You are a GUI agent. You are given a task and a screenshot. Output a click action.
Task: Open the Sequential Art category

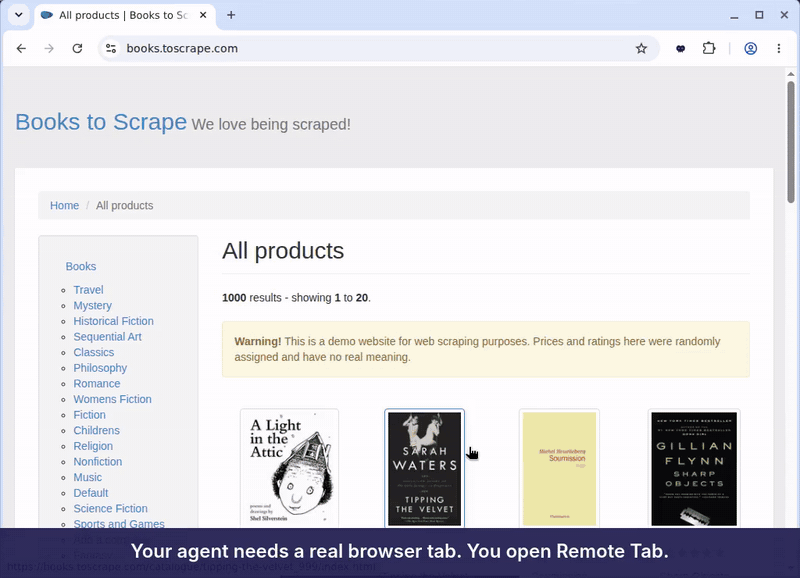[107, 337]
